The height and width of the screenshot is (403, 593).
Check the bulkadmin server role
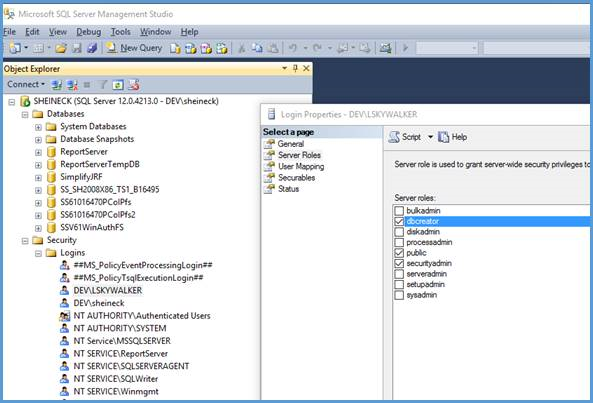click(x=399, y=211)
